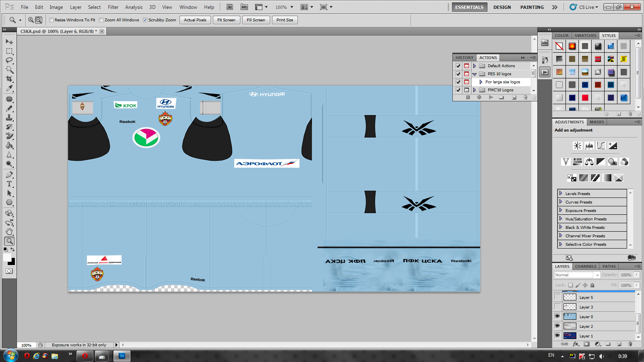Image resolution: width=644 pixels, height=362 pixels.
Task: Select the Lasso tool
Action: click(x=9, y=60)
